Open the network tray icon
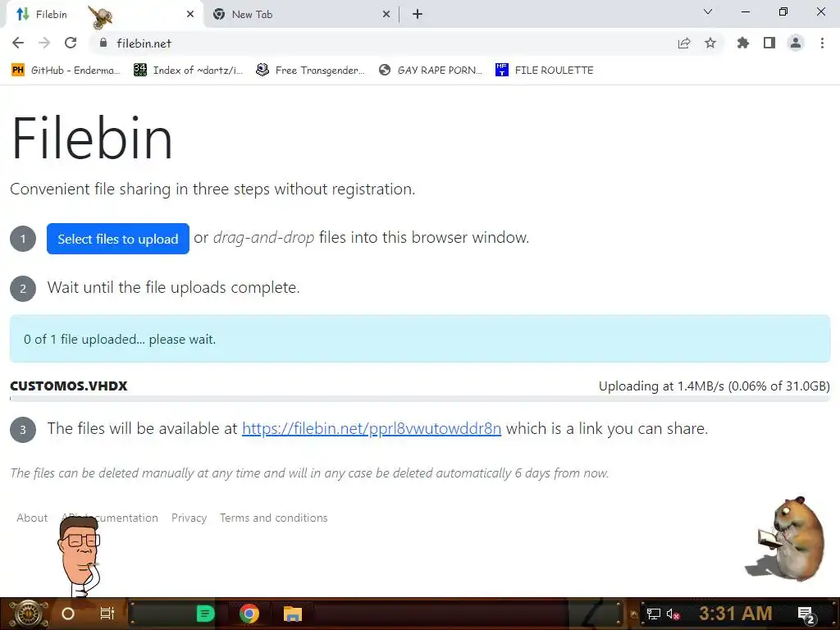The image size is (840, 630). (x=654, y=614)
